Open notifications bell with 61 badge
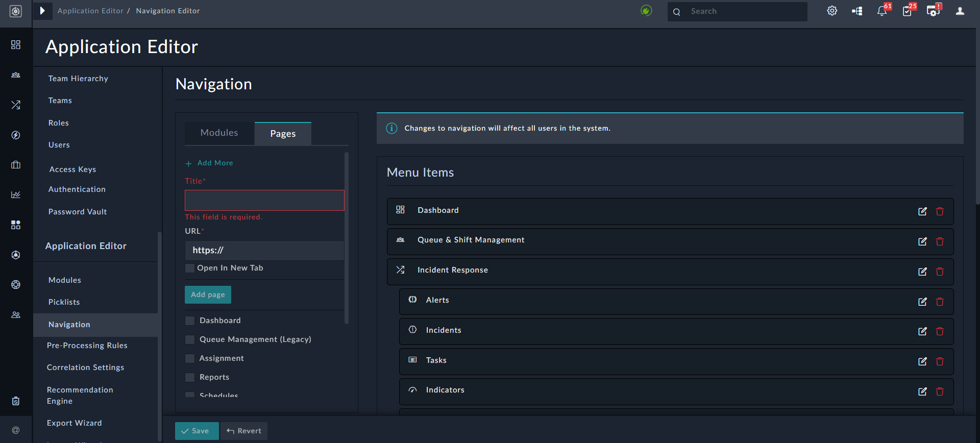This screenshot has width=980, height=443. (883, 10)
